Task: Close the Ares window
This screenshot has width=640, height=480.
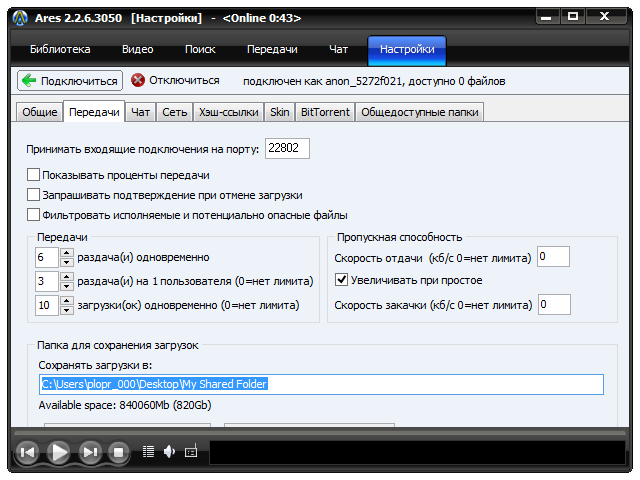Action: pyautogui.click(x=604, y=16)
